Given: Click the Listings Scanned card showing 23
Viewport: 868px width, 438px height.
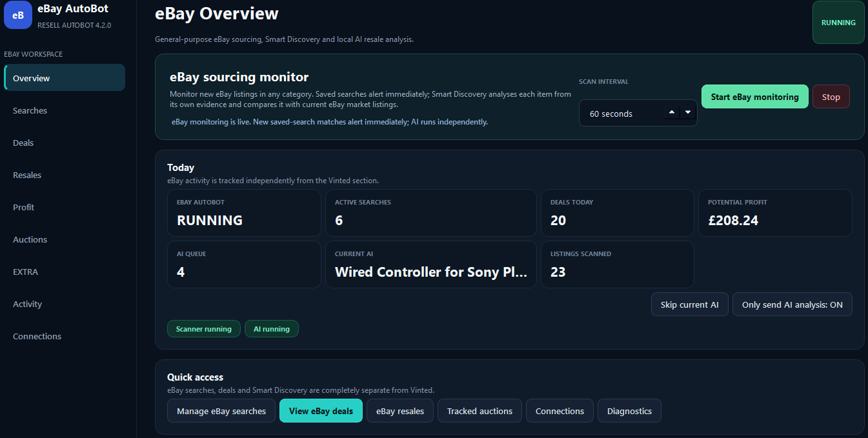Looking at the screenshot, I should tap(618, 264).
